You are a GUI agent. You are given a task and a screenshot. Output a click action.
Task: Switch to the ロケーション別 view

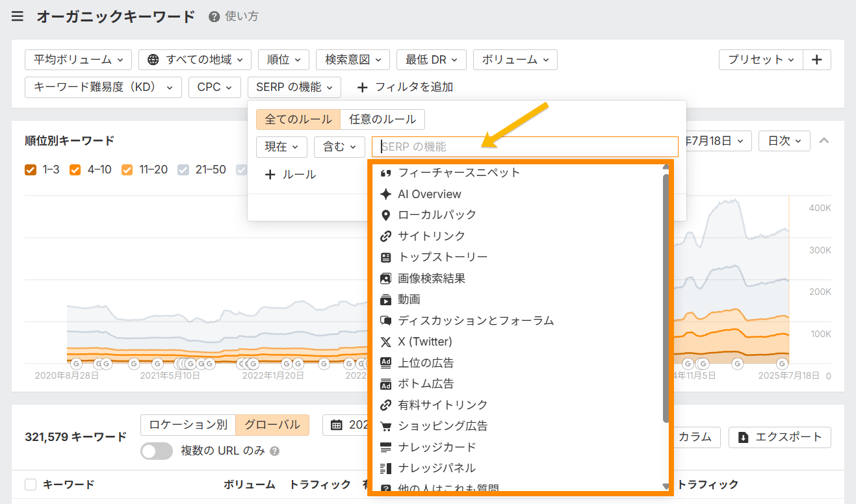188,425
